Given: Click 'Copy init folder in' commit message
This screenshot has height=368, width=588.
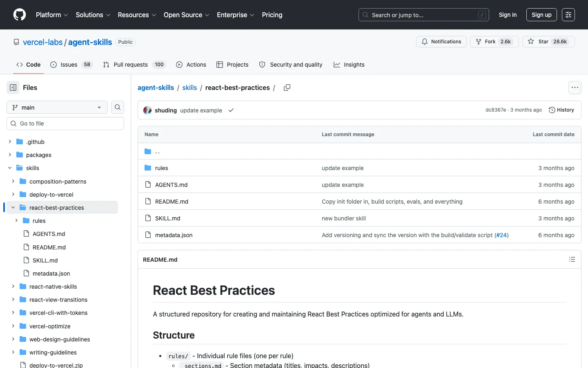Looking at the screenshot, I should click(x=392, y=202).
